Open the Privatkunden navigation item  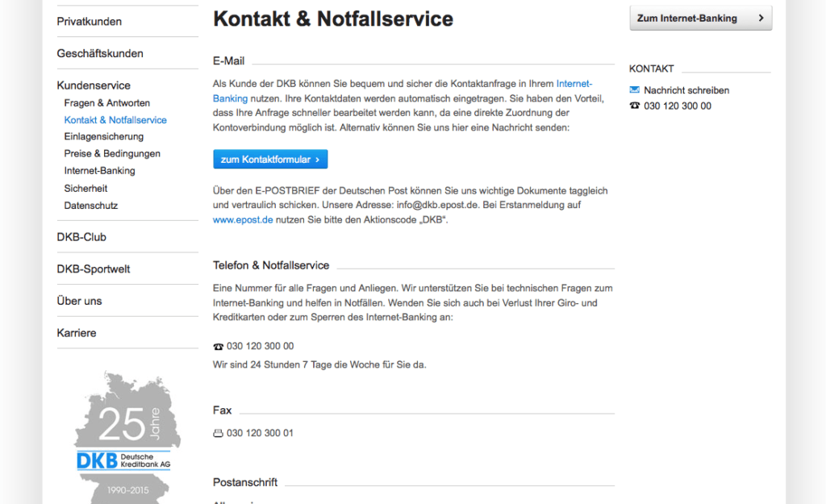pyautogui.click(x=89, y=22)
